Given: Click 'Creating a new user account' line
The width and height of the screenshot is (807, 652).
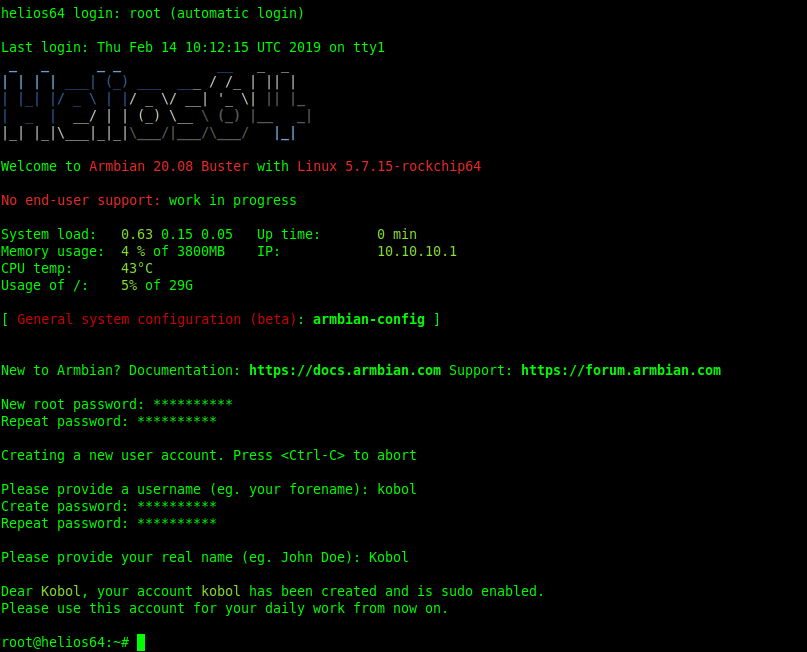Looking at the screenshot, I should 209,455.
